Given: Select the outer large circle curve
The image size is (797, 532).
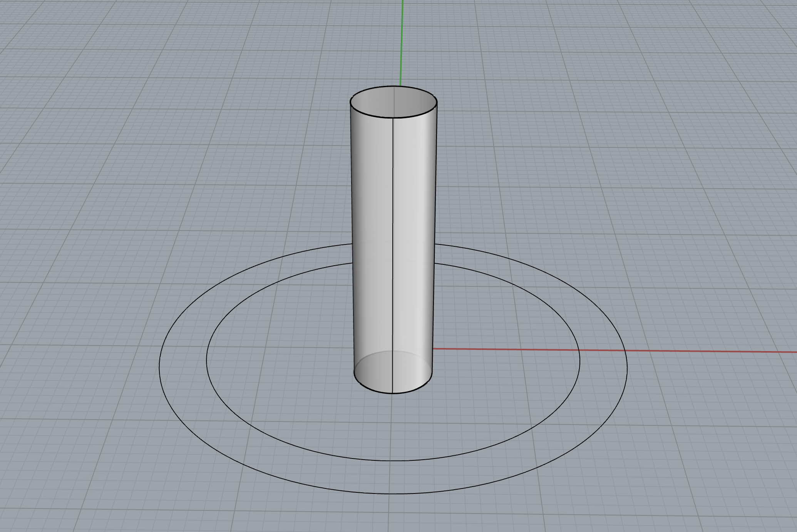Looking at the screenshot, I should pos(393,494).
